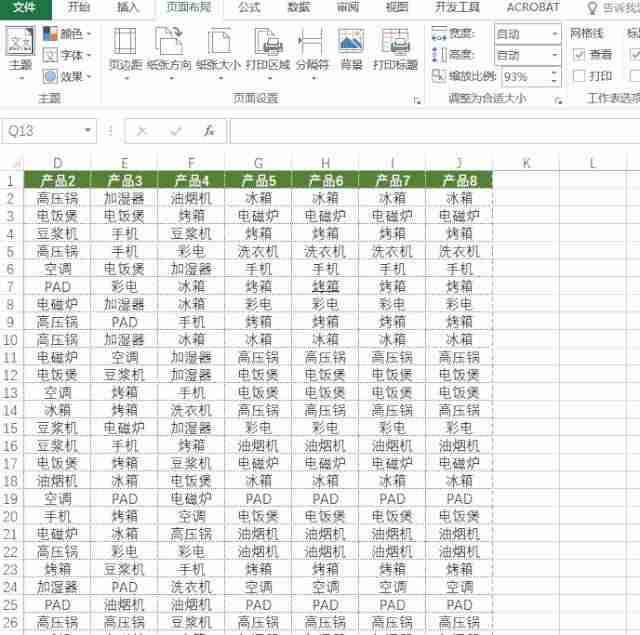Viewport: 640px width, 635px height.
Task: Select row 13 header
Action: coord(11,393)
